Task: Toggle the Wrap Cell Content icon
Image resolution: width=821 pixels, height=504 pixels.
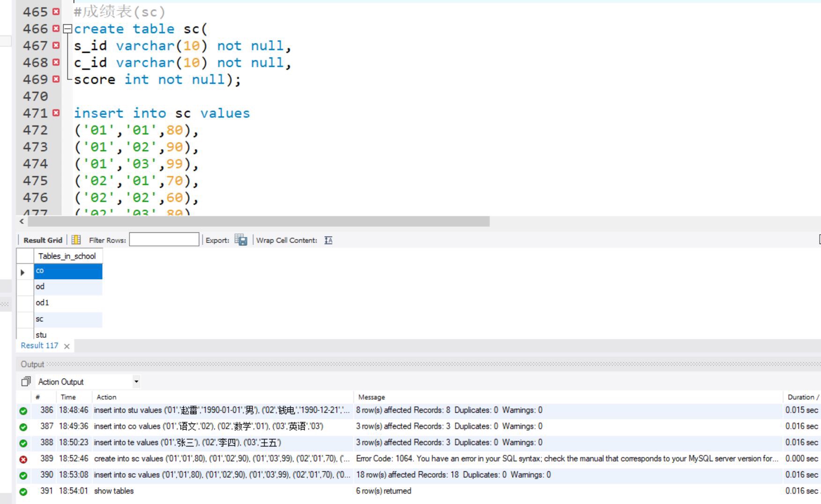Action: (x=328, y=240)
